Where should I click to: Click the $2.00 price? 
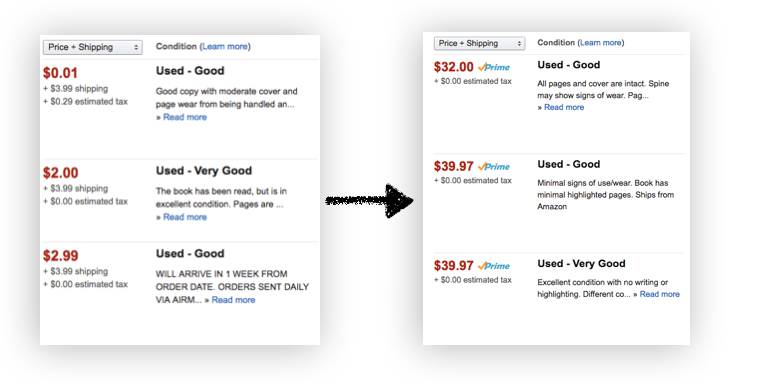click(61, 173)
